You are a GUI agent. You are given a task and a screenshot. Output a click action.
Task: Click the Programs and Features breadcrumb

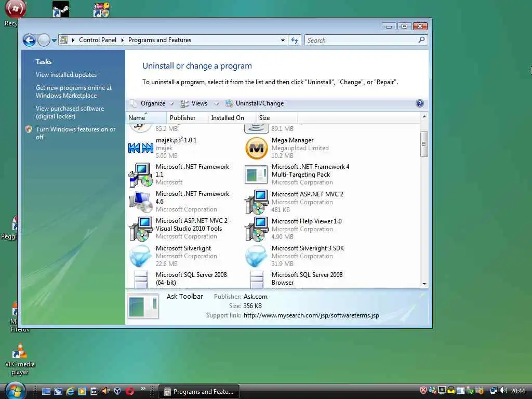click(159, 40)
